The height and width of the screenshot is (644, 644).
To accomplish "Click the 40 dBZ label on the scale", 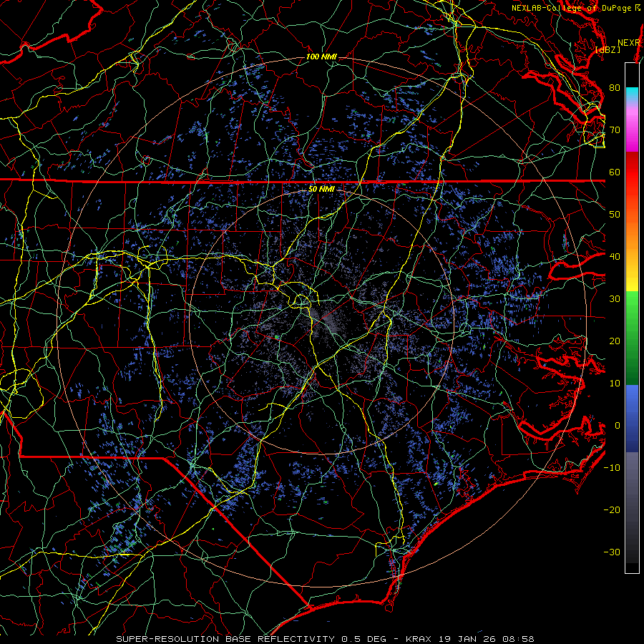I will tap(615, 257).
